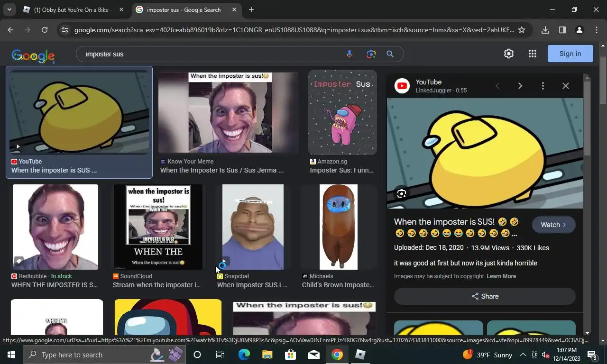Screen dimensions: 607x364
Task: Start voice search with microphone icon
Action: pos(349,54)
